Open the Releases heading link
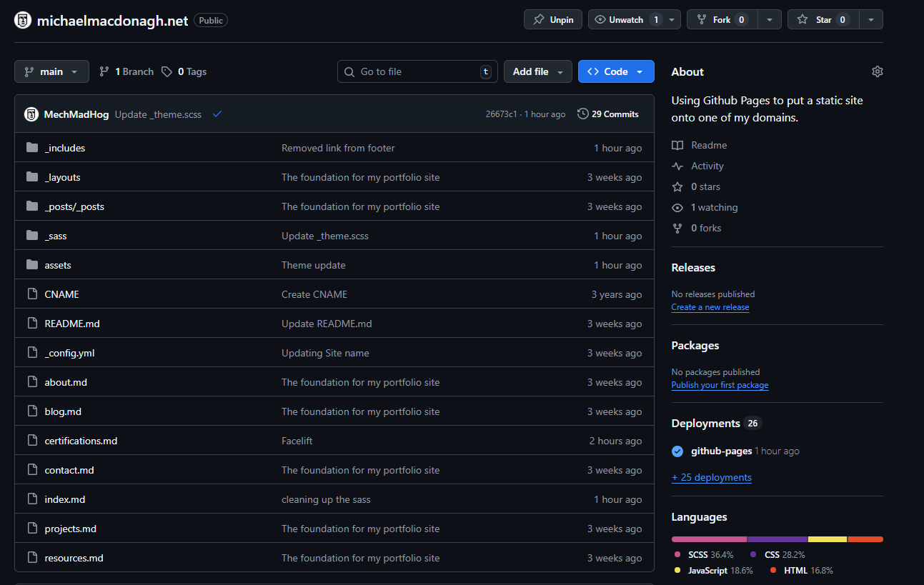This screenshot has height=585, width=924. pos(693,267)
